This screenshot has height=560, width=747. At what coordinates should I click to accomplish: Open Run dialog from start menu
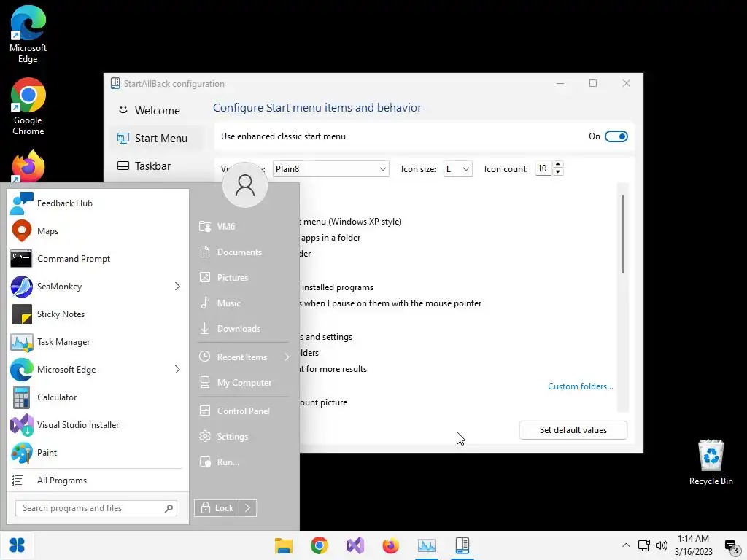(x=244, y=462)
